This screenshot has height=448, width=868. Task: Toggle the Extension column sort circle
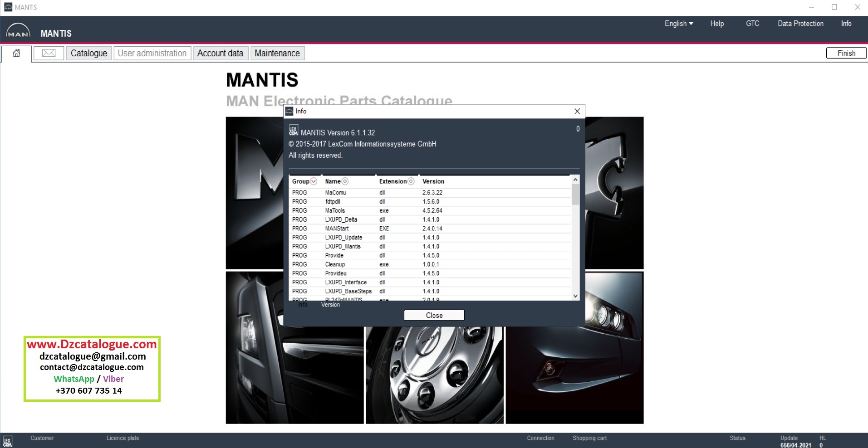point(411,181)
